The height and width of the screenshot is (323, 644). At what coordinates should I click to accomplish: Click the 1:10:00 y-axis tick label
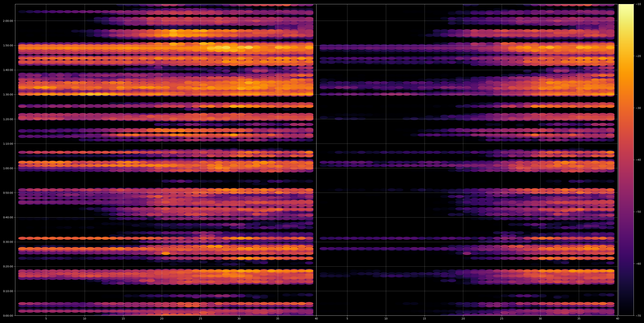(x=8, y=144)
